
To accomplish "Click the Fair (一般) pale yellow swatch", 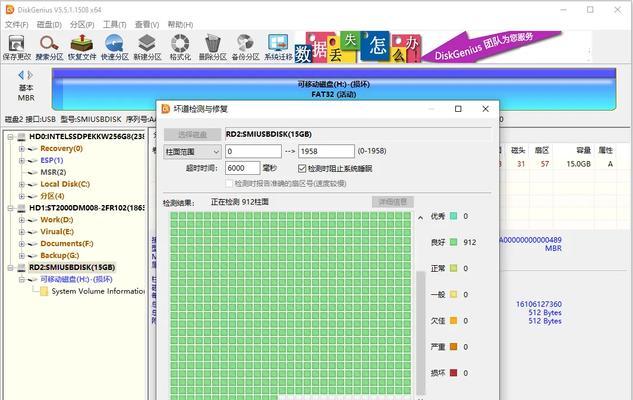I will click(453, 294).
